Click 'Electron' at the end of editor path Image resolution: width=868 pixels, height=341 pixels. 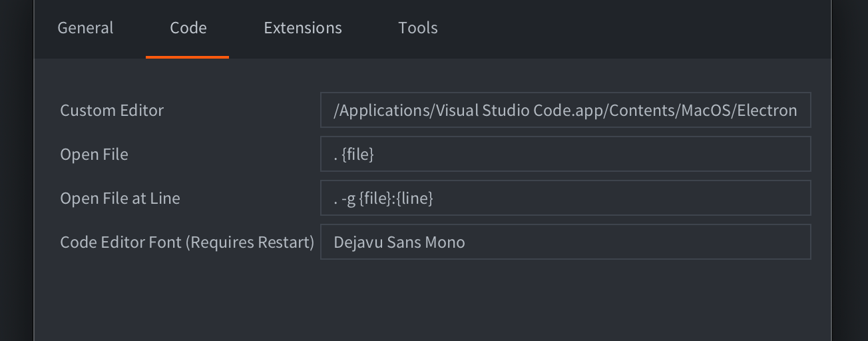(771, 111)
